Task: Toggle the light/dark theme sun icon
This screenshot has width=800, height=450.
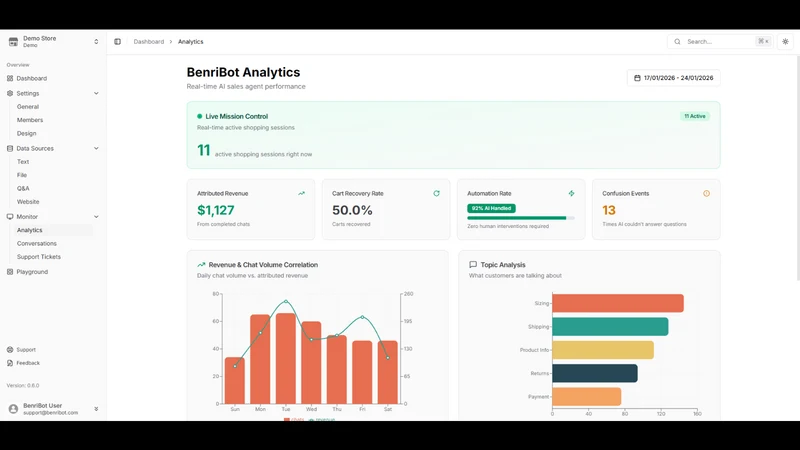Action: 785,42
